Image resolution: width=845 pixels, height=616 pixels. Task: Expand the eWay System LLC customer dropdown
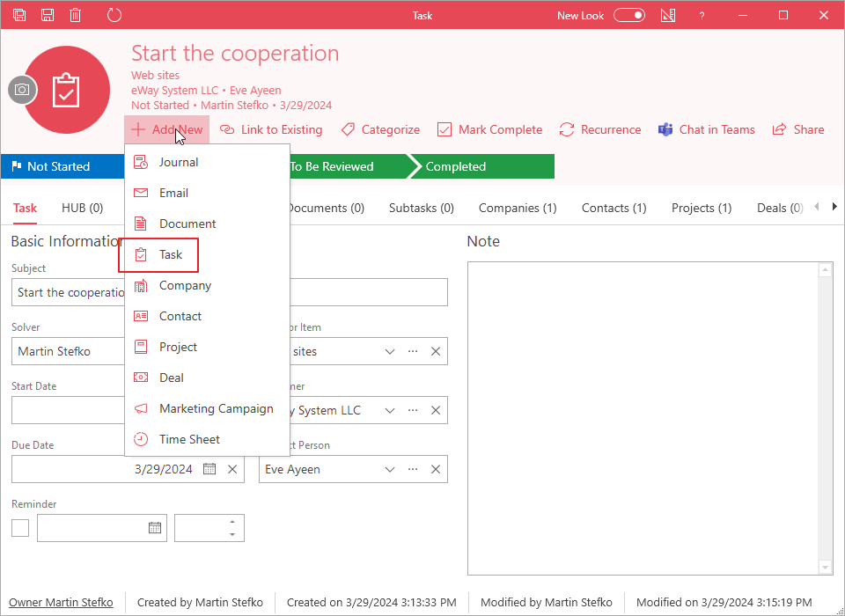[390, 411]
